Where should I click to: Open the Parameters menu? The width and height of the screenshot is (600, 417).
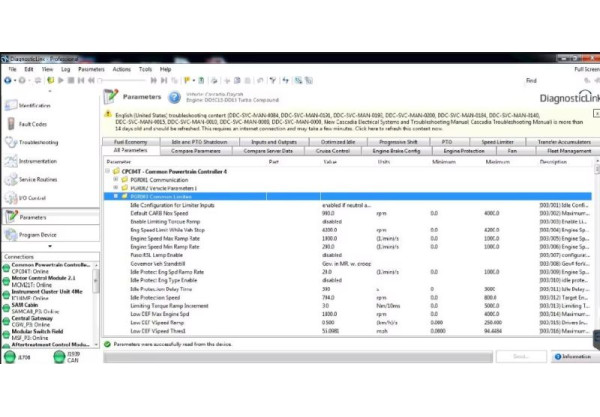coord(90,69)
